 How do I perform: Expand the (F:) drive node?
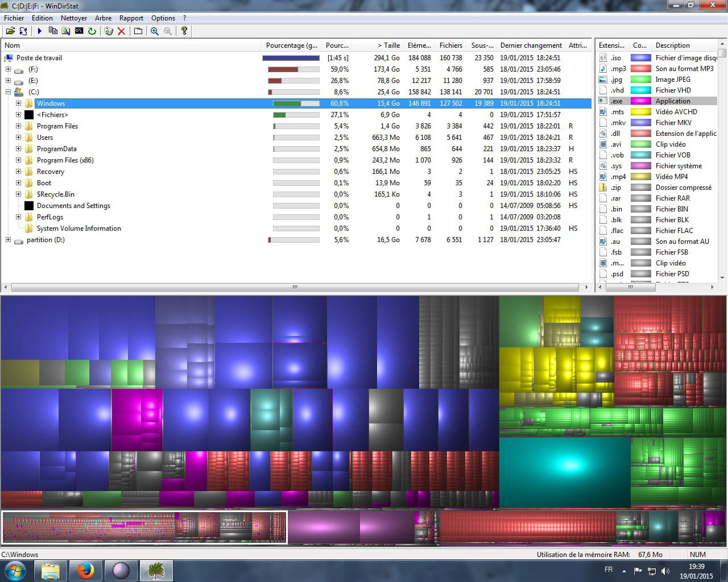[x=8, y=69]
